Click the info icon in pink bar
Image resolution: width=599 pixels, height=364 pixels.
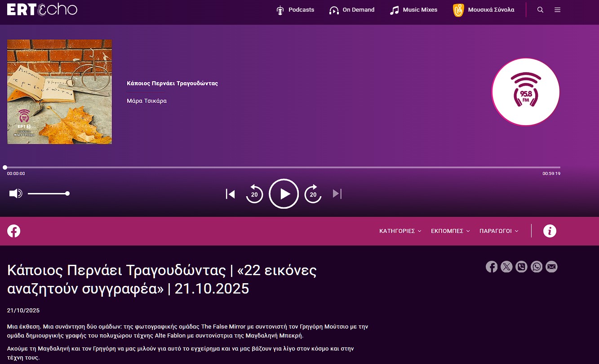[x=550, y=231]
